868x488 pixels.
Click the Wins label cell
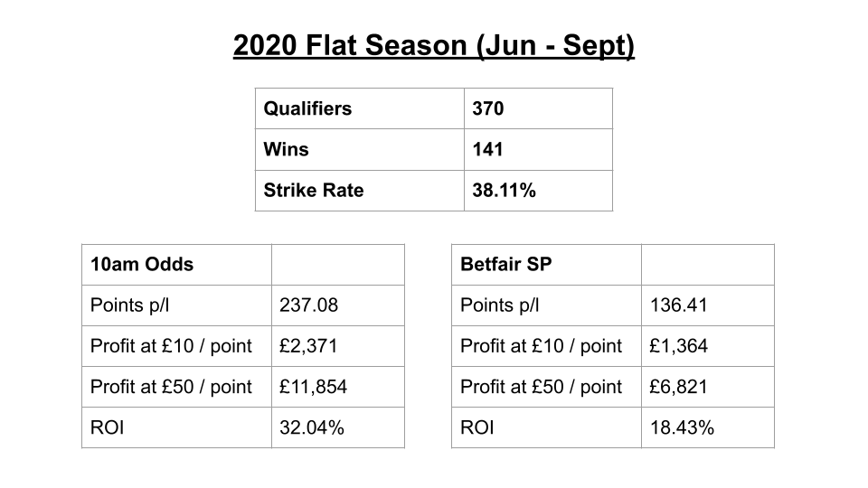click(x=359, y=149)
